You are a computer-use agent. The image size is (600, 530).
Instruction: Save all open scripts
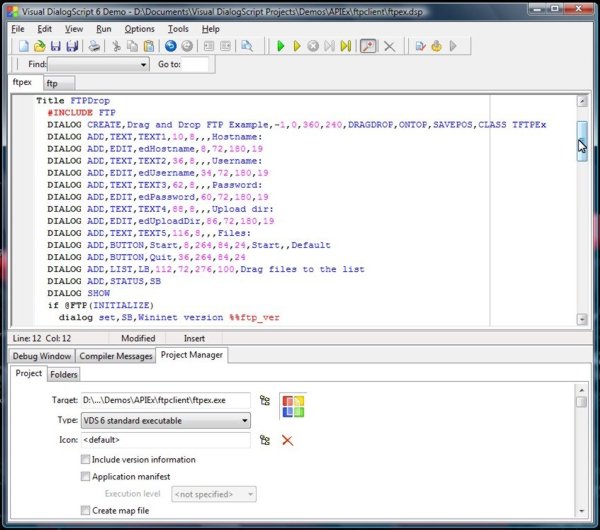pyautogui.click(x=72, y=46)
